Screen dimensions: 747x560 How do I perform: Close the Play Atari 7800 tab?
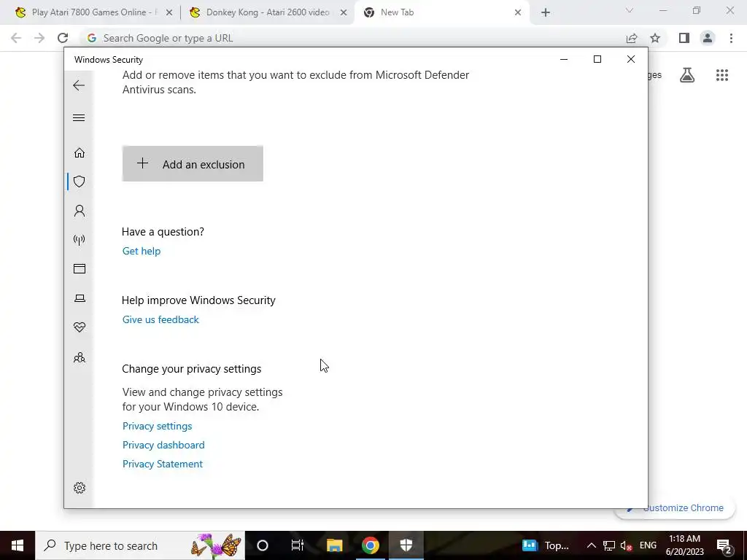click(169, 13)
